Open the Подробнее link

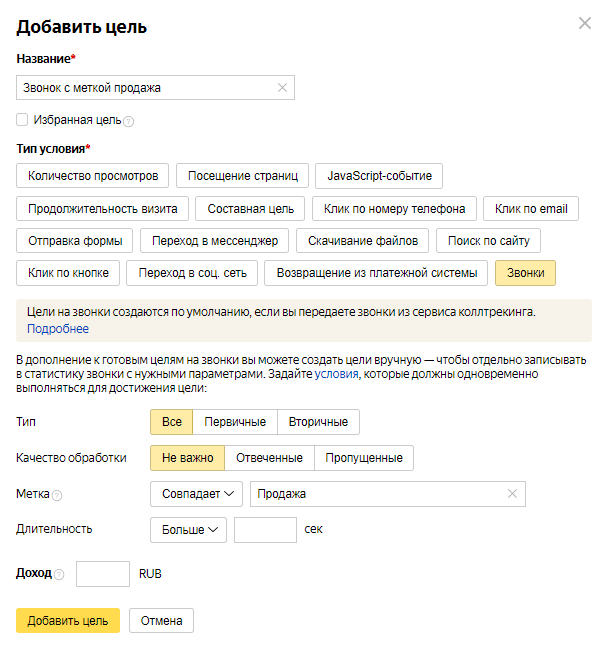point(58,329)
